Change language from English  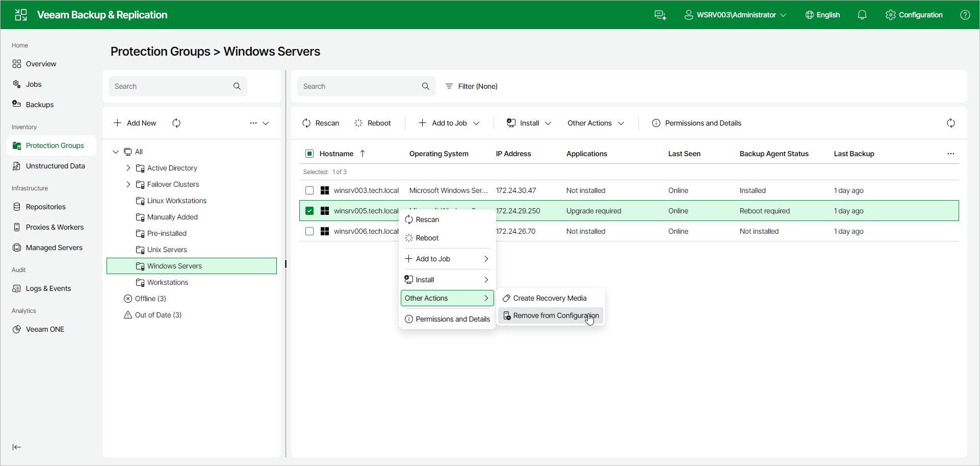822,15
